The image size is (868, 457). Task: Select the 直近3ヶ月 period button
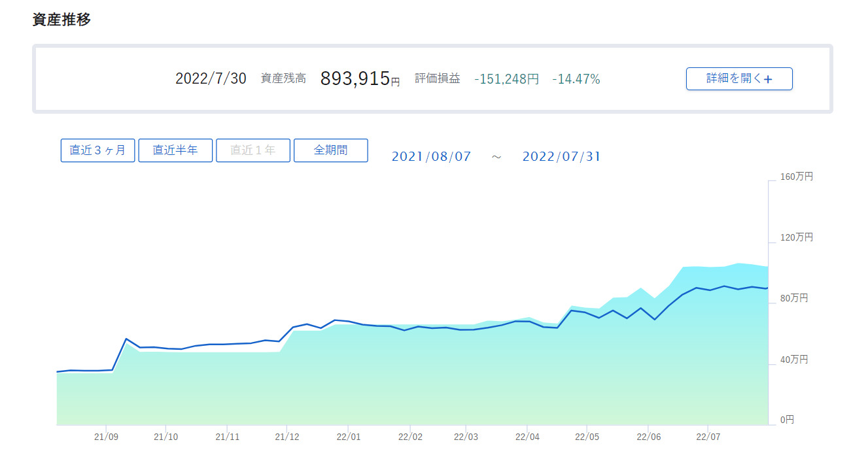(x=98, y=150)
